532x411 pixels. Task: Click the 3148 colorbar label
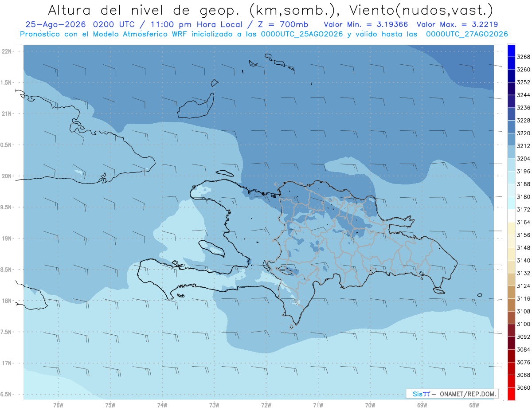click(x=524, y=247)
